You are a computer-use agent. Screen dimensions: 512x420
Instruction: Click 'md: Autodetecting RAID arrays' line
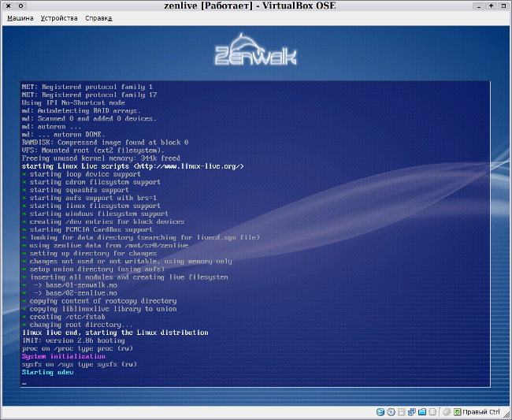(x=81, y=111)
